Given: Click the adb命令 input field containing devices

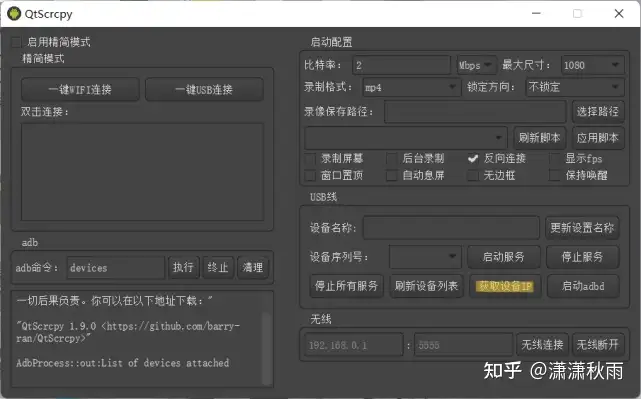Looking at the screenshot, I should (x=116, y=268).
